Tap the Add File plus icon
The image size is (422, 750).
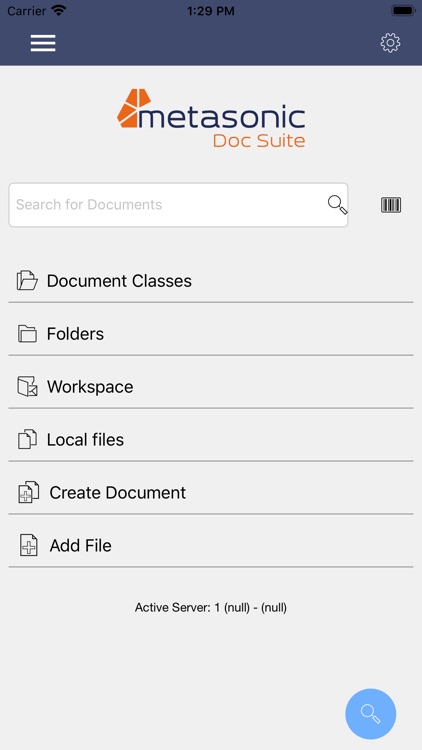(x=29, y=545)
